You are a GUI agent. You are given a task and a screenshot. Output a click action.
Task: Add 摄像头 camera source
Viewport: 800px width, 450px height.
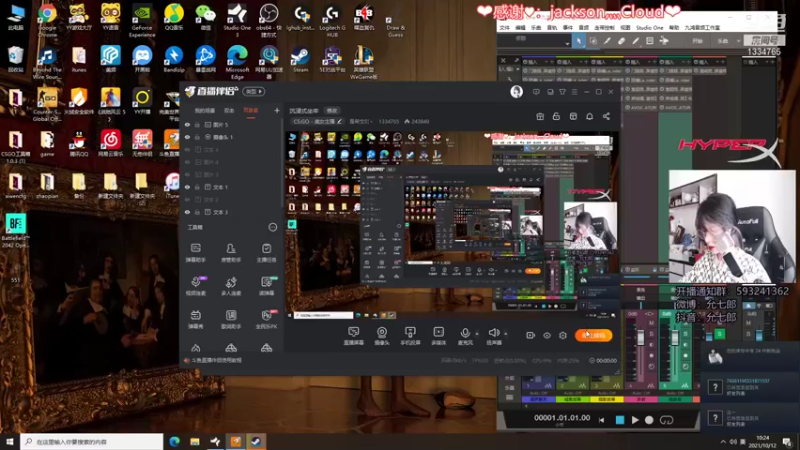pyautogui.click(x=382, y=336)
